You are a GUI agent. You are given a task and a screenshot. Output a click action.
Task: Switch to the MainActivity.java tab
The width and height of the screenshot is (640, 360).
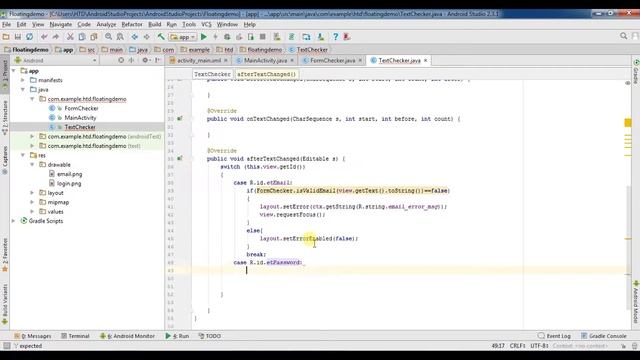tap(265, 60)
